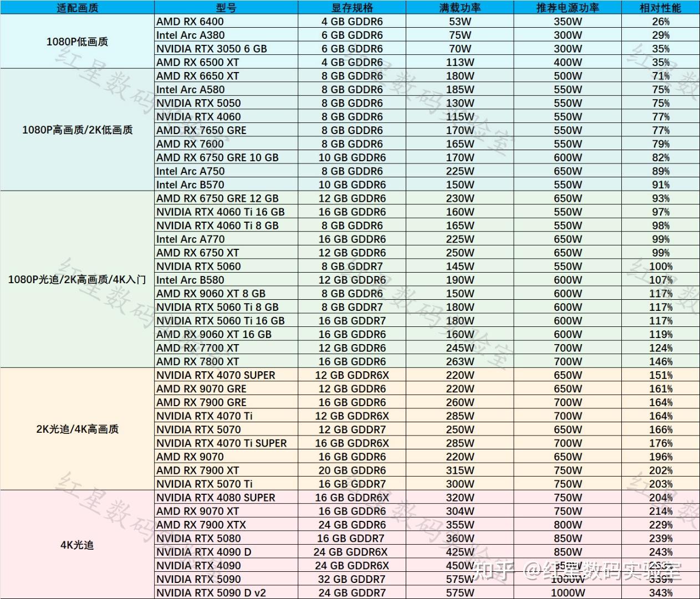Click the AMD RX 9070 GRE cell
The image size is (700, 599).
226,389
